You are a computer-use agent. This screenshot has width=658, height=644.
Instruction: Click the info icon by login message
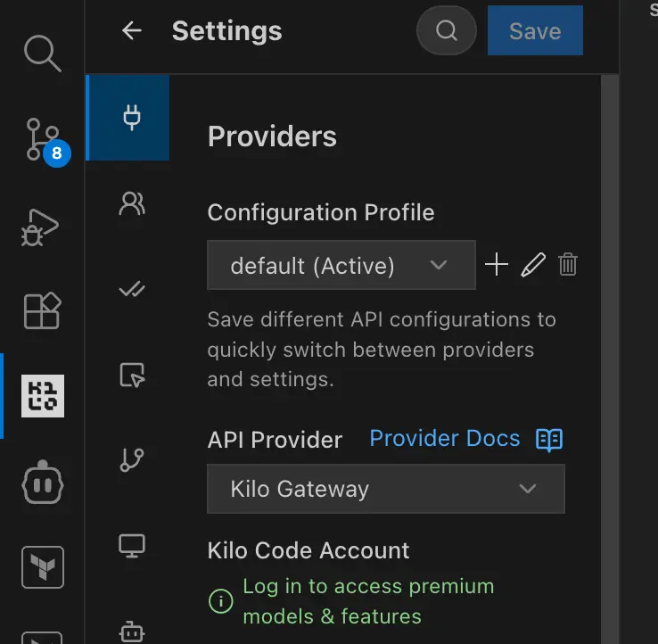click(x=221, y=601)
